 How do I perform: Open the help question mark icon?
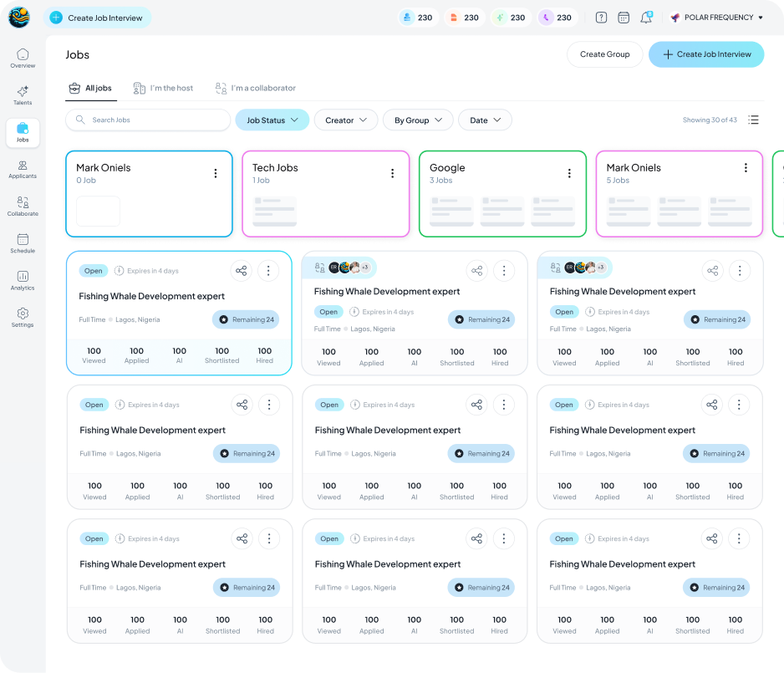[x=601, y=18]
